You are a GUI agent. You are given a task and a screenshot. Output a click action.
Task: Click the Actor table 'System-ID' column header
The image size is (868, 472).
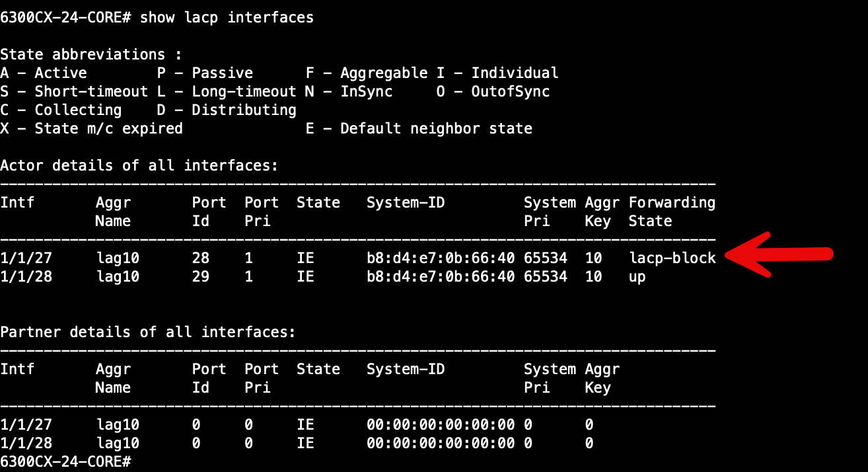(x=406, y=202)
